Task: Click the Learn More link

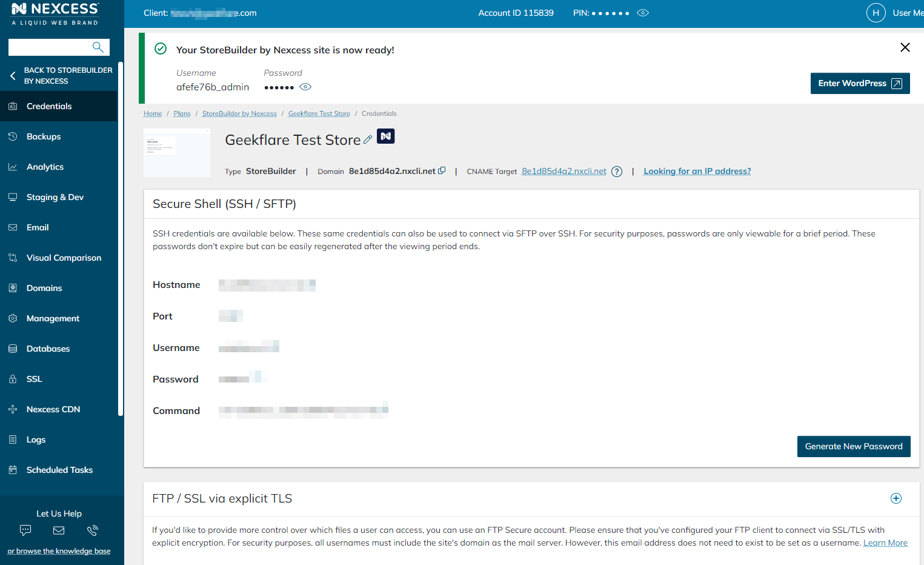Action: [x=885, y=543]
